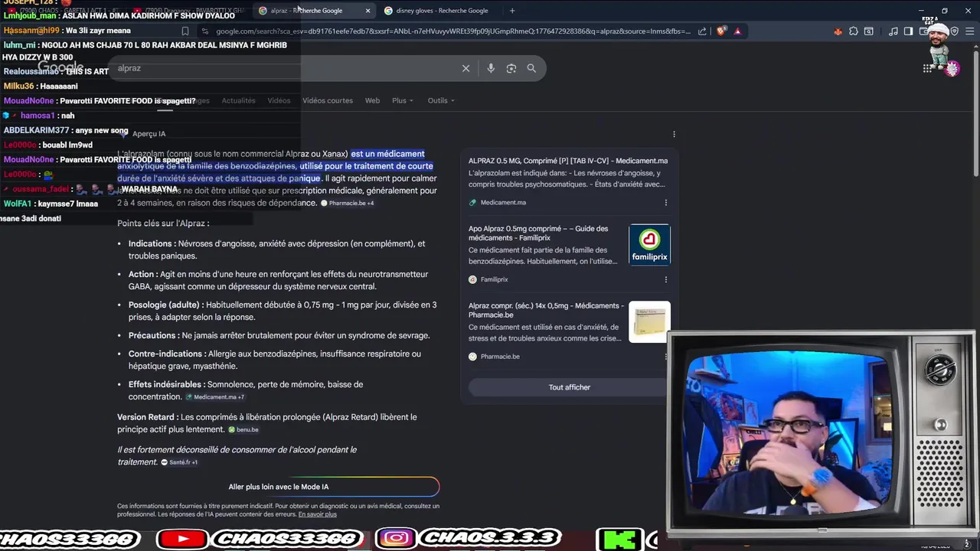980x551 pixels.
Task: Open ALPRAZ 0.5 MG Medicament.ma result
Action: (x=568, y=161)
